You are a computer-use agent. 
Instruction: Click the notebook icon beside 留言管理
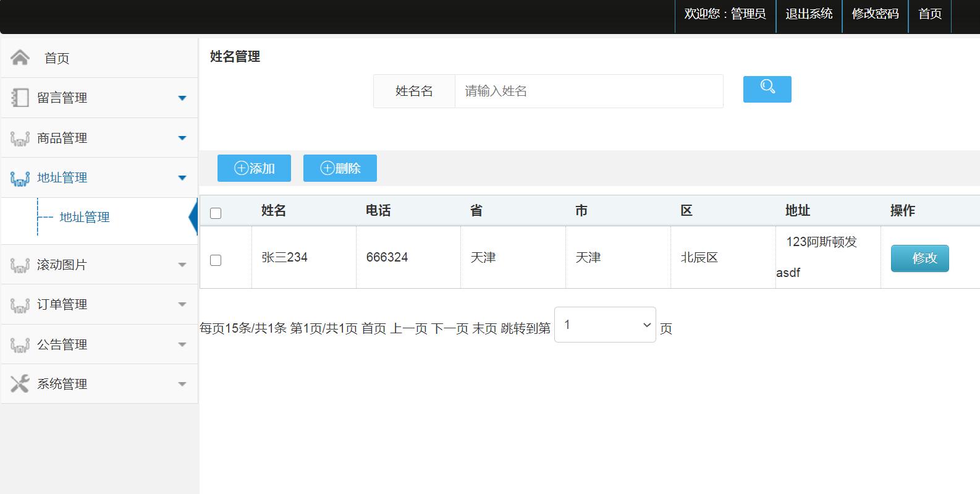coord(20,98)
